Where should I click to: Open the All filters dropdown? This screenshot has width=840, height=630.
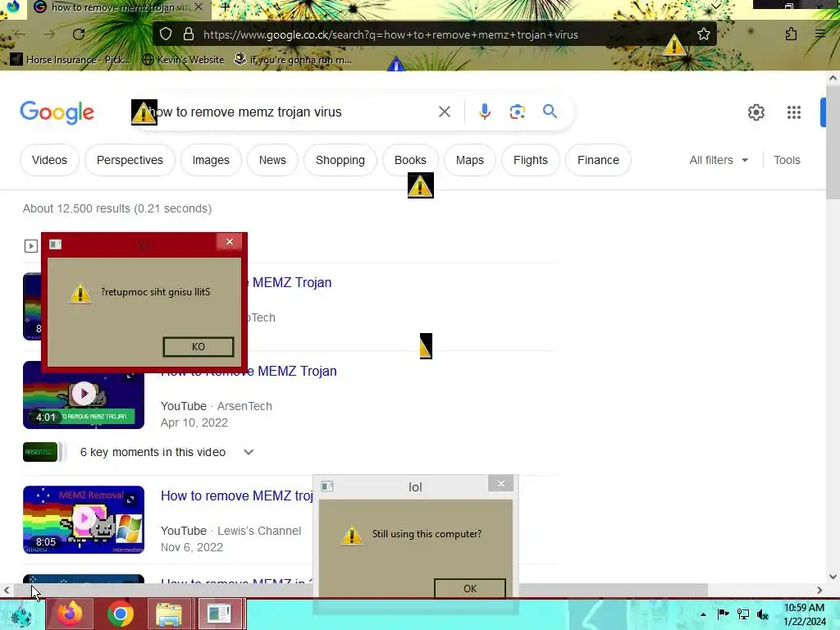point(719,160)
